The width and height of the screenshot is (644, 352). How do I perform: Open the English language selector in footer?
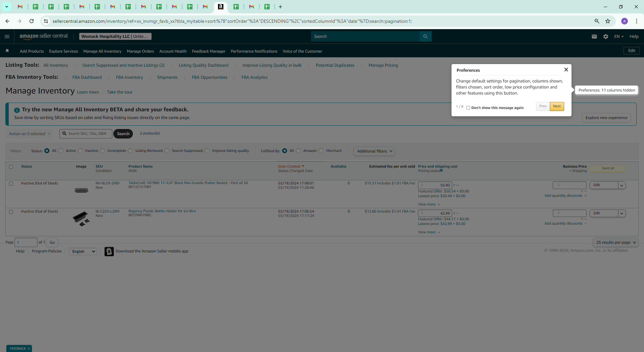83,251
